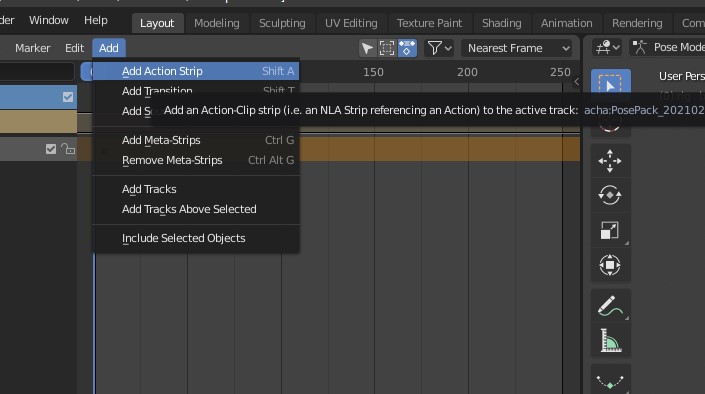Toggle the track lock icon

(68, 149)
